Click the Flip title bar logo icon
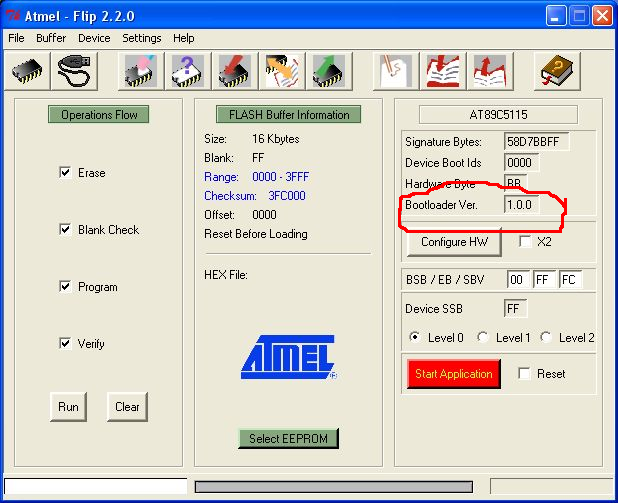The width and height of the screenshot is (618, 503). pos(13,16)
